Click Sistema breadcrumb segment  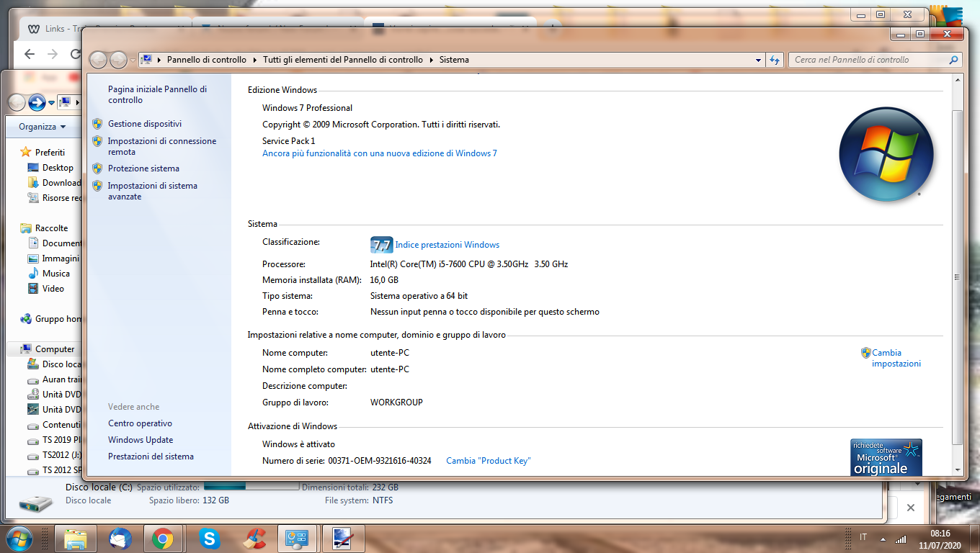454,60
